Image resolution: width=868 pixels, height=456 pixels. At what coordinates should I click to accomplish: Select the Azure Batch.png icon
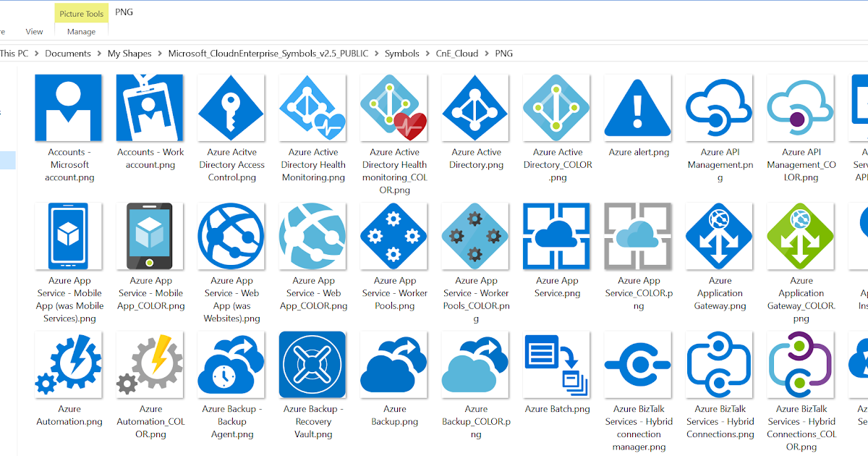click(557, 365)
